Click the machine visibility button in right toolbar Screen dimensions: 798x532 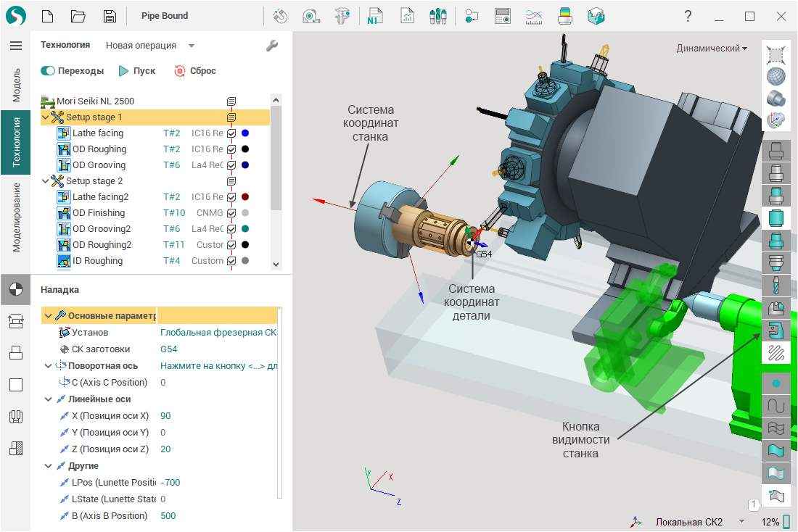pyautogui.click(x=776, y=331)
